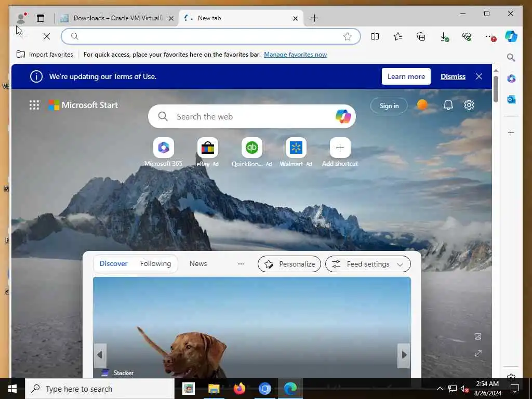The height and width of the screenshot is (399, 532).
Task: Close the Terms of Use banner
Action: coord(478,76)
